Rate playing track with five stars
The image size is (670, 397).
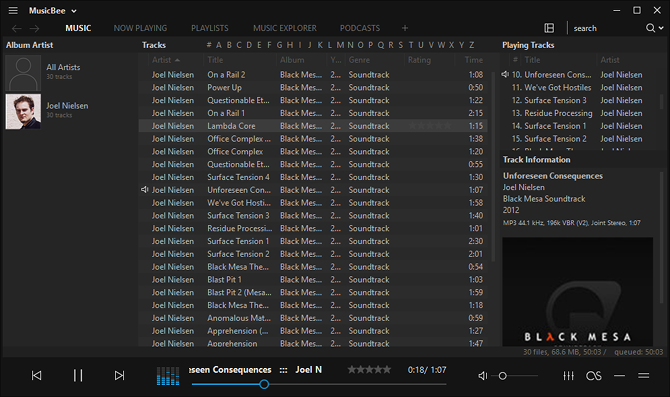pyautogui.click(x=386, y=370)
